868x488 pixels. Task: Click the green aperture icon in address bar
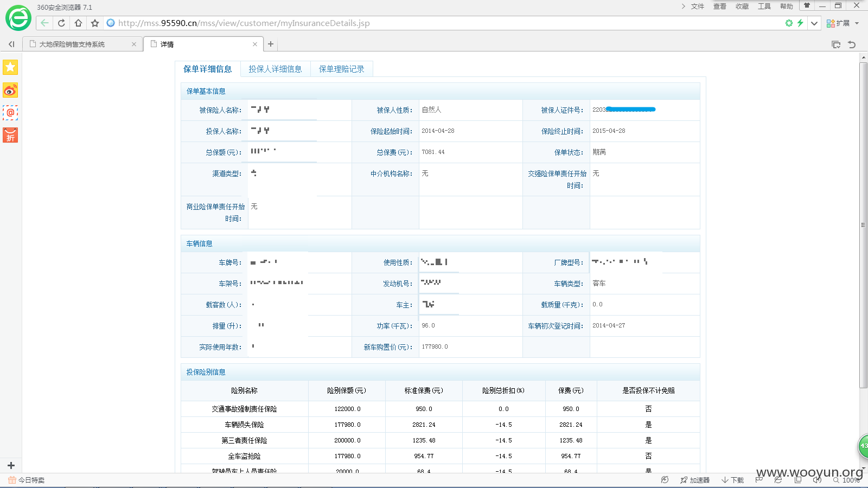[789, 23]
